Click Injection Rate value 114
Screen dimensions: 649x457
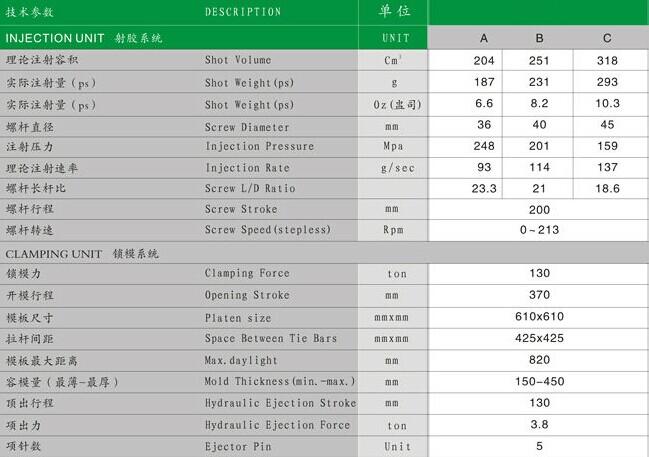point(539,167)
